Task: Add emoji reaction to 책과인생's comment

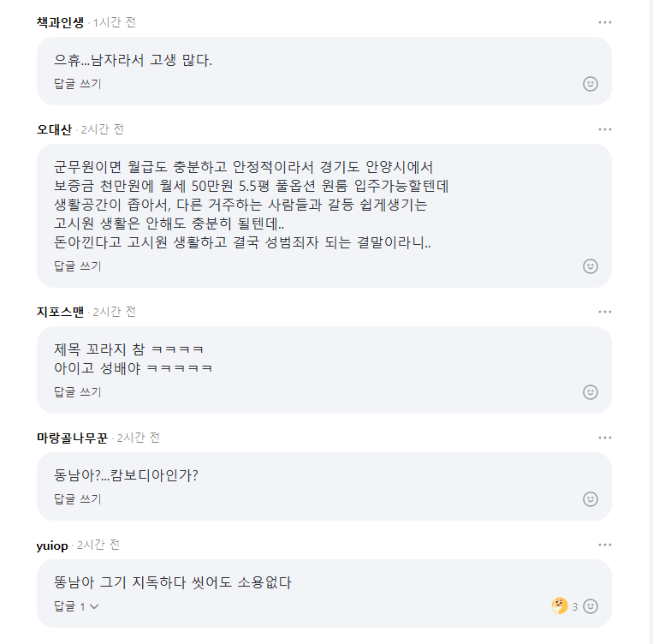Action: [x=591, y=84]
